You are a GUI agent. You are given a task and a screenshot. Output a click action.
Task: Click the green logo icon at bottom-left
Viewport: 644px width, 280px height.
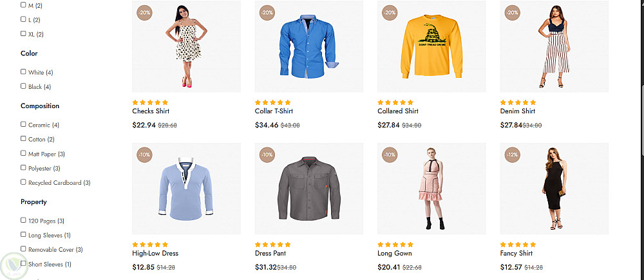[14, 265]
